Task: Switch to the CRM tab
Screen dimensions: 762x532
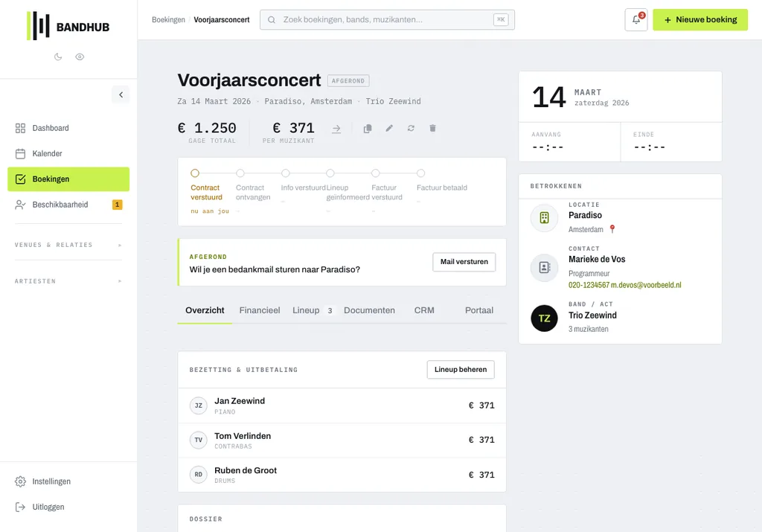Action: tap(424, 310)
